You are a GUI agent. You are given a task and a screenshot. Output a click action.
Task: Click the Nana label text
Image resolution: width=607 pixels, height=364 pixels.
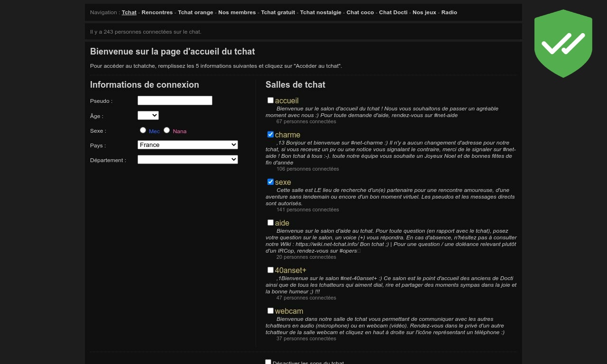coord(180,131)
